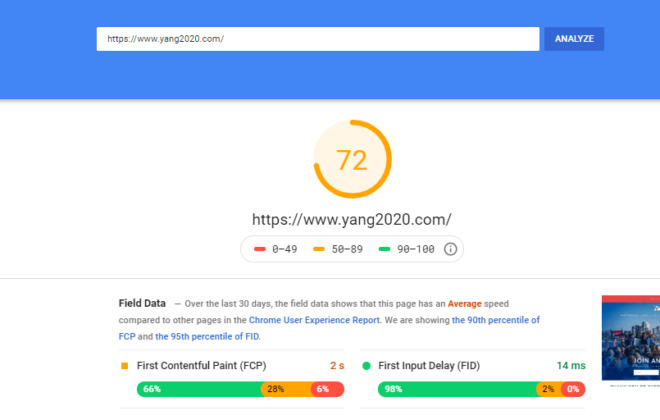This screenshot has height=420, width=660.
Task: Click the yang2020.com URL heading below score
Action: coord(352,219)
